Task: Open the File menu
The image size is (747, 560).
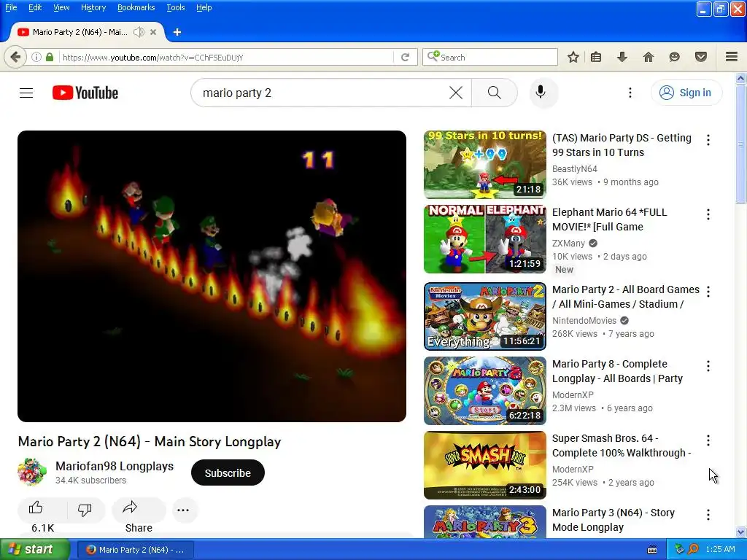Action: tap(11, 7)
